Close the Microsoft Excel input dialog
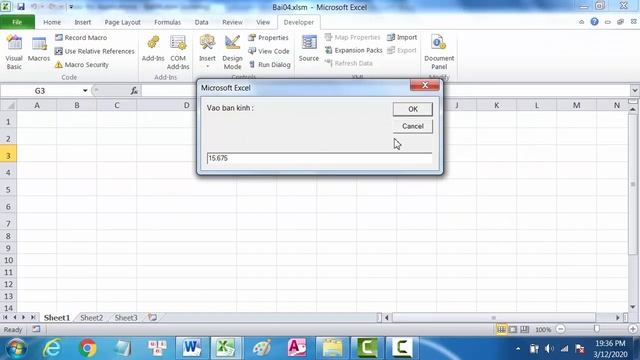640x360 pixels. click(424, 85)
